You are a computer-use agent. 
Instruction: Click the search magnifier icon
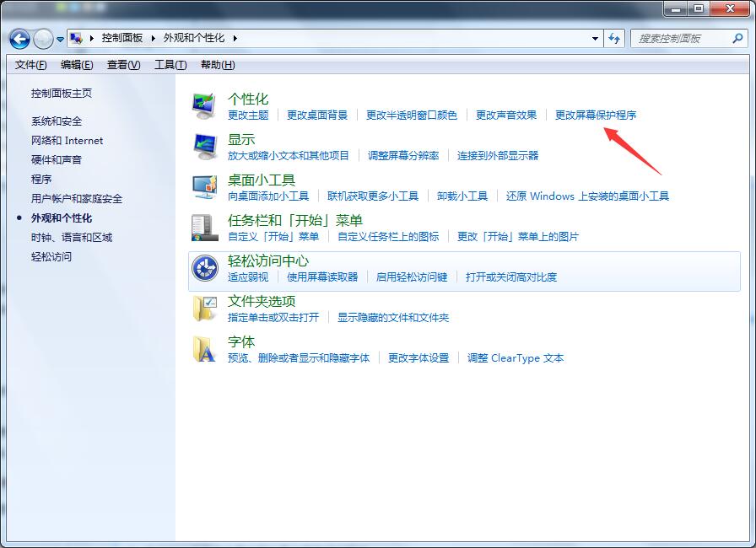737,38
